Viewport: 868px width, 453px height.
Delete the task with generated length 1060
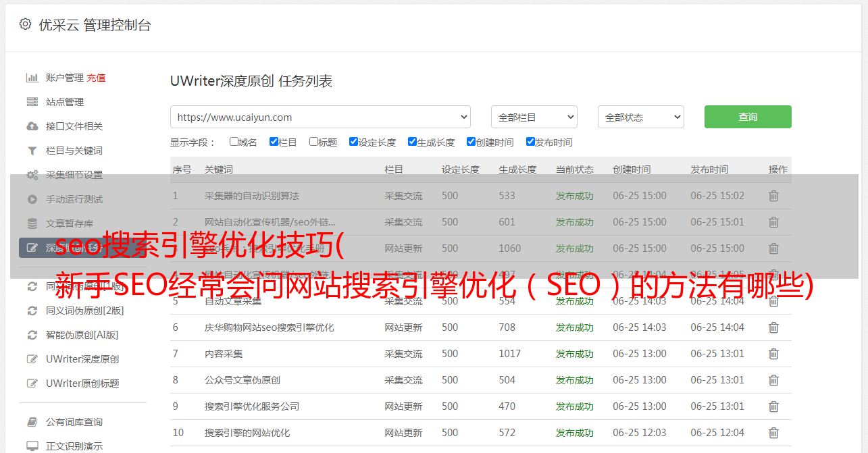click(773, 248)
